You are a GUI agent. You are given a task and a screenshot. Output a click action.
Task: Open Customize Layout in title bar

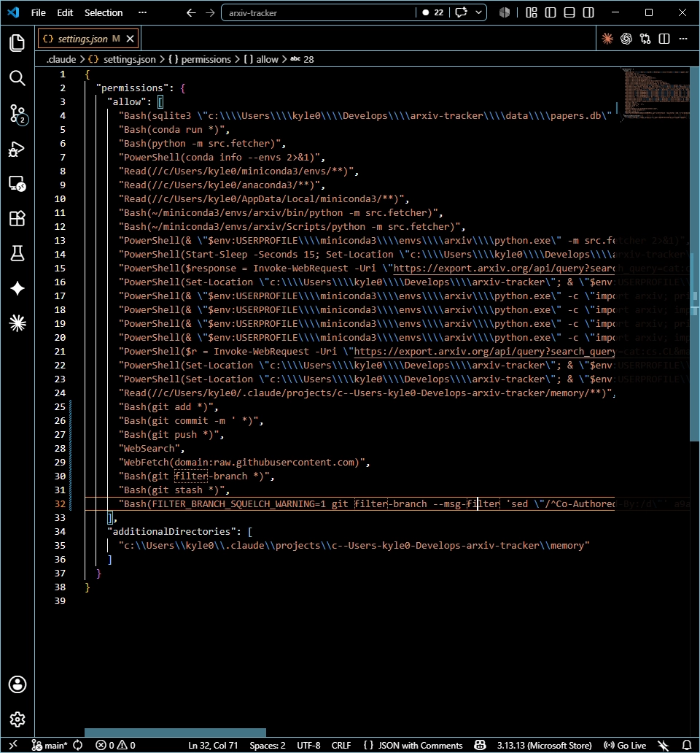532,12
